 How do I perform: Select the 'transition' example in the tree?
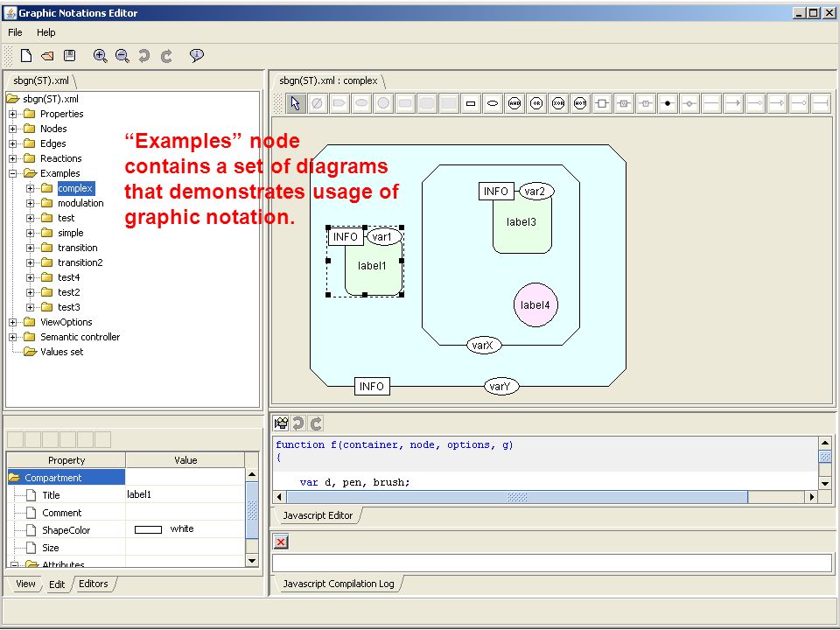[x=78, y=248]
